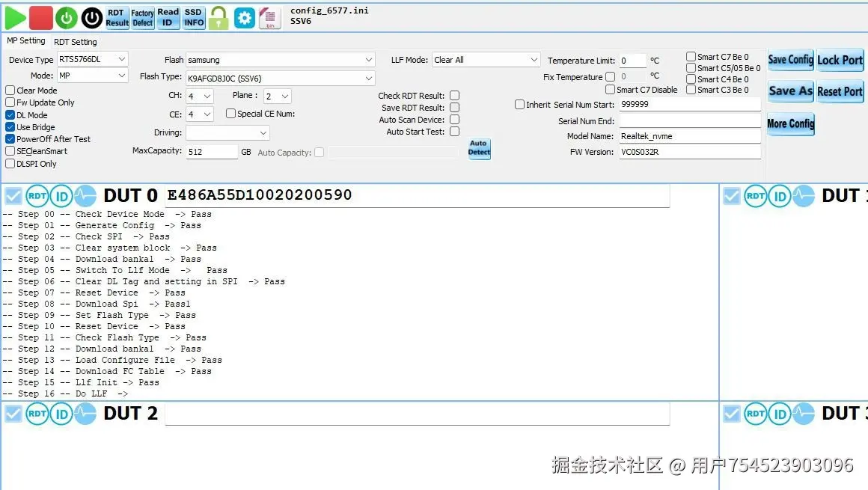Screen dimensions: 868x490
Task: Tick the Check RDT Result checkbox
Action: pos(454,96)
